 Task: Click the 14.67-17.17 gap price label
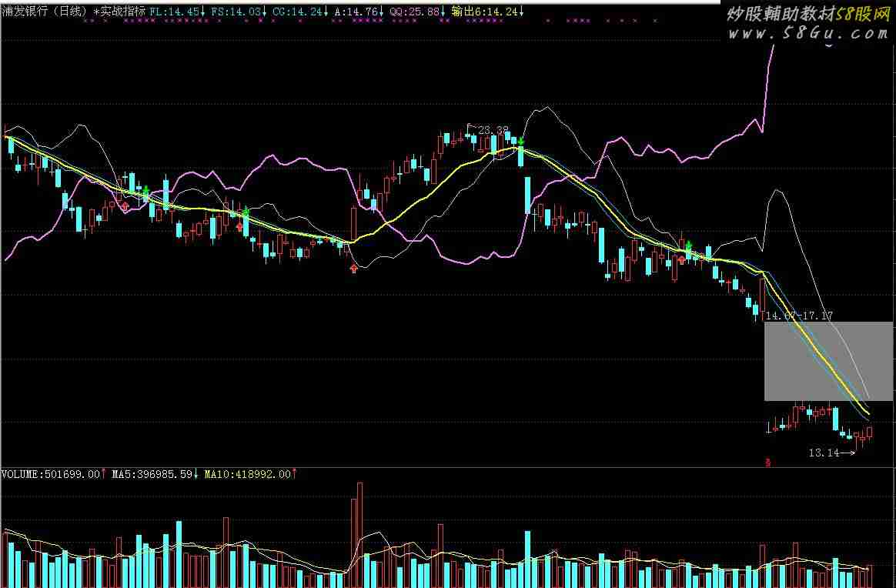click(x=800, y=316)
